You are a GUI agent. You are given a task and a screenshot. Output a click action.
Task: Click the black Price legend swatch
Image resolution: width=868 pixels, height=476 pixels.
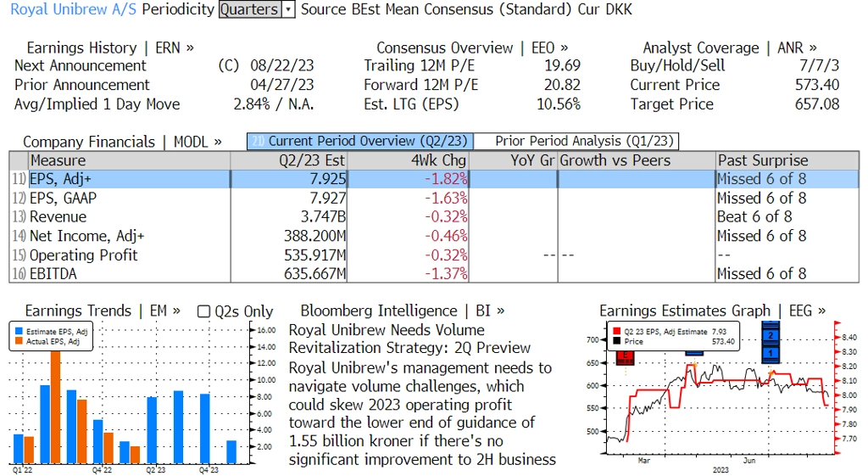616,341
